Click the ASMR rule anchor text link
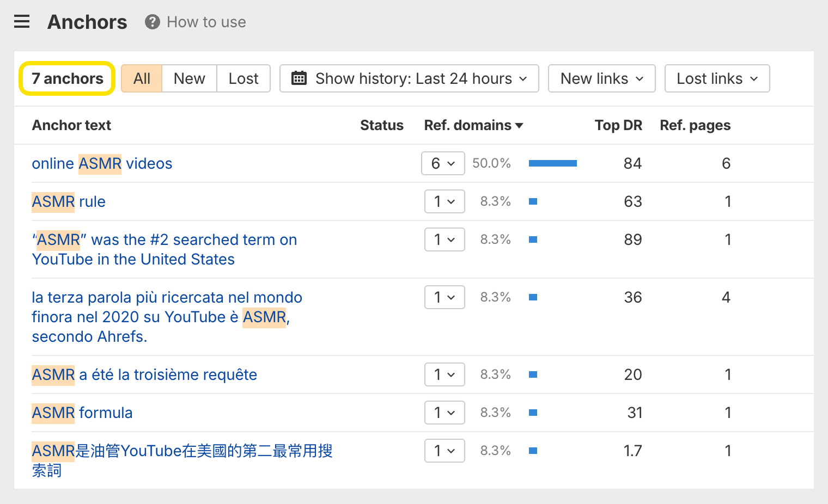Viewport: 828px width, 504px height. [68, 201]
